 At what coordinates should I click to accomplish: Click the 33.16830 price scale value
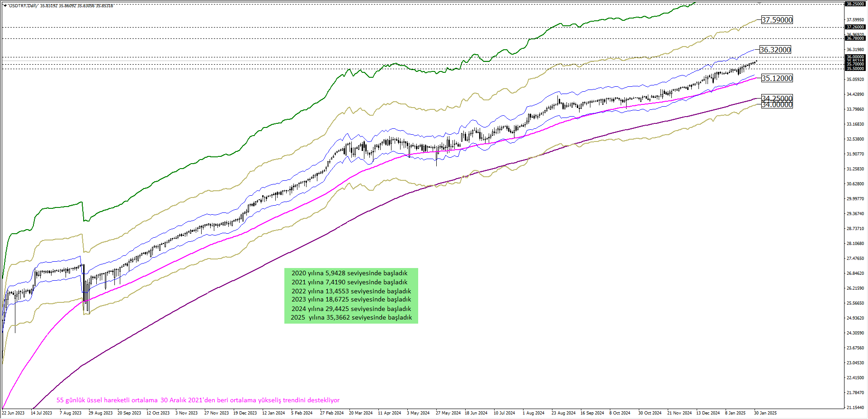click(855, 124)
